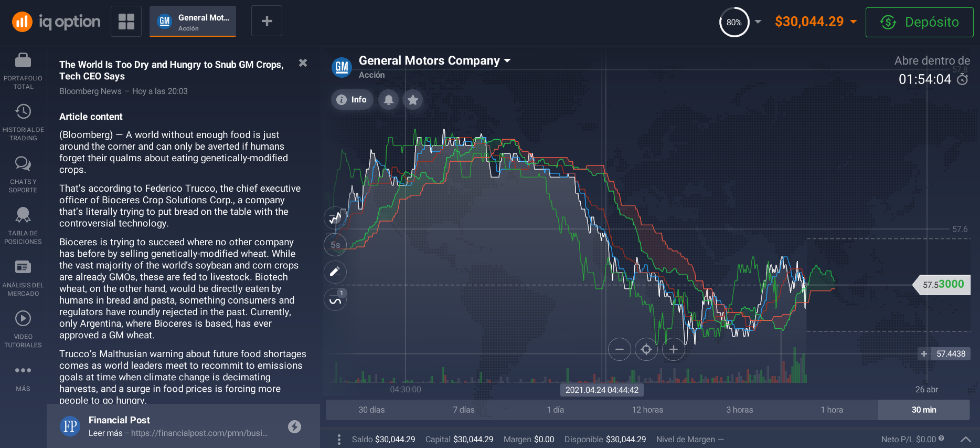Screen dimensions: 980x448
Task: Click the 2021.04.24 04:44:42 time marker
Action: (602, 390)
